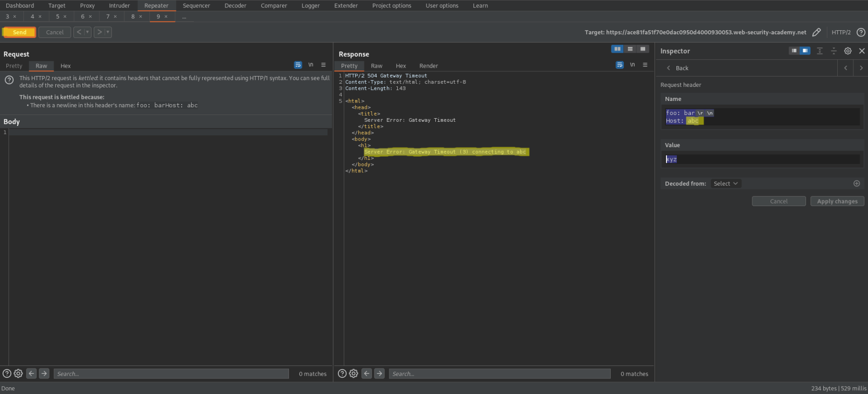
Task: Open the Intruder tab
Action: (x=119, y=6)
